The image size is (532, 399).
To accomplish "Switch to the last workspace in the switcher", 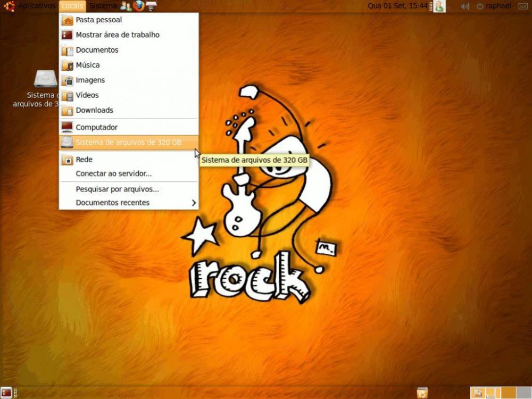I will [523, 393].
